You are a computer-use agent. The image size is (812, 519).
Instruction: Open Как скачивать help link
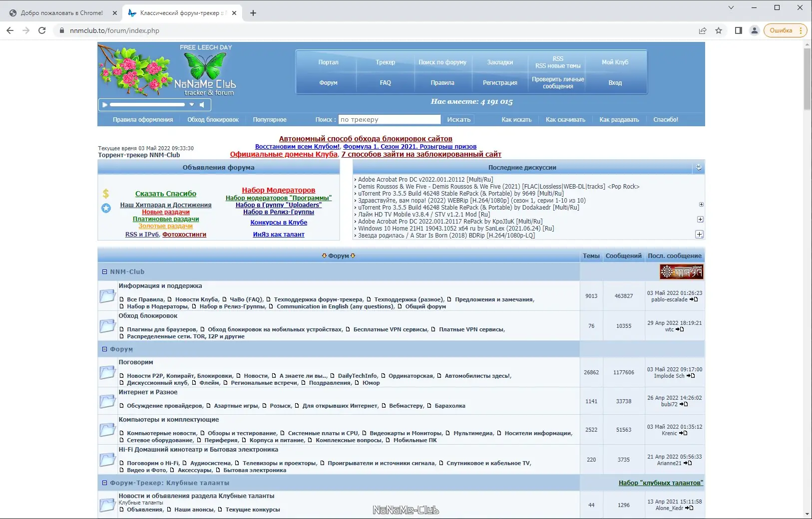565,120
